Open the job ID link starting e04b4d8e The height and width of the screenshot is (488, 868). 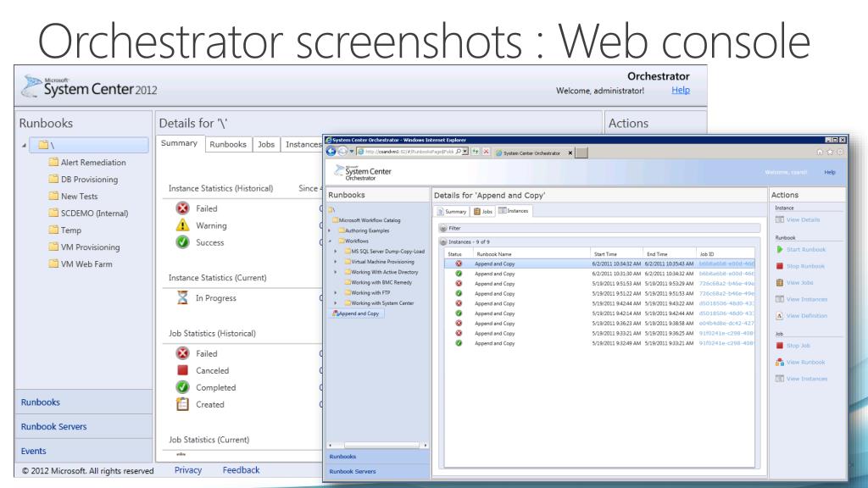coord(726,324)
